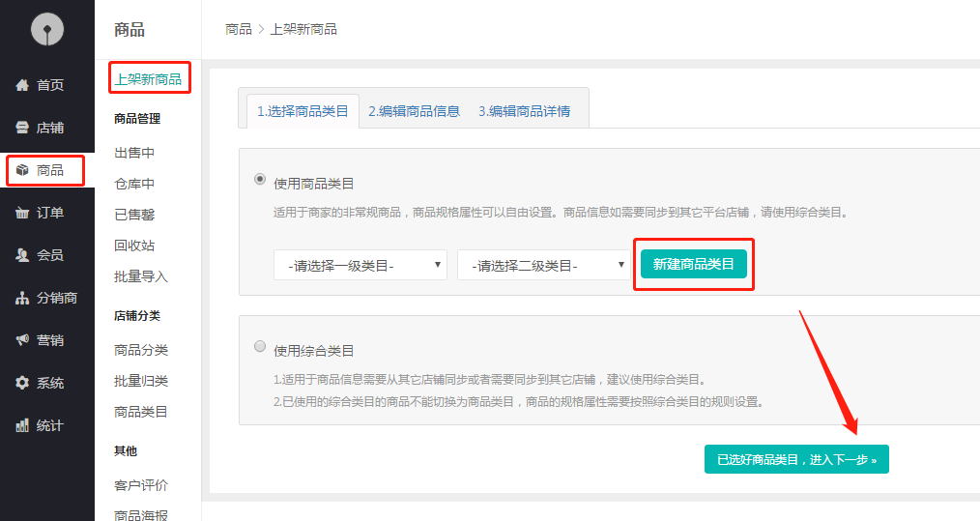This screenshot has height=521, width=980.
Task: Click the bar chart icon beside 统计
Action: pos(22,425)
